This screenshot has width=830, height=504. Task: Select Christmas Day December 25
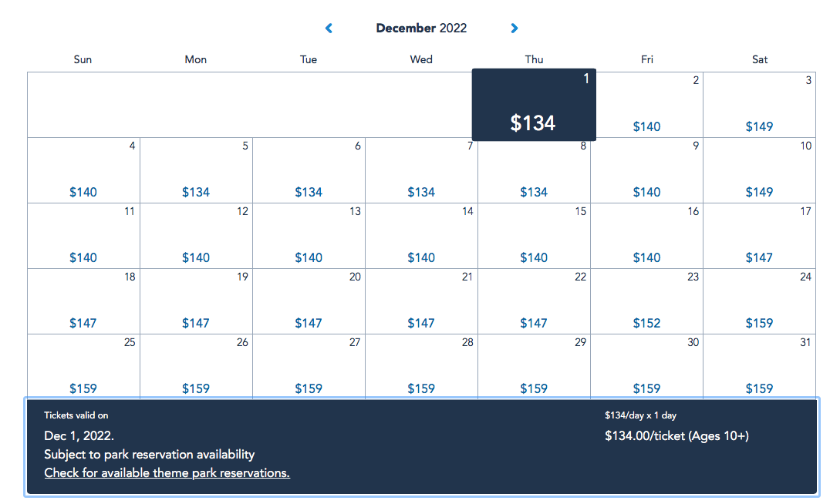pos(83,366)
